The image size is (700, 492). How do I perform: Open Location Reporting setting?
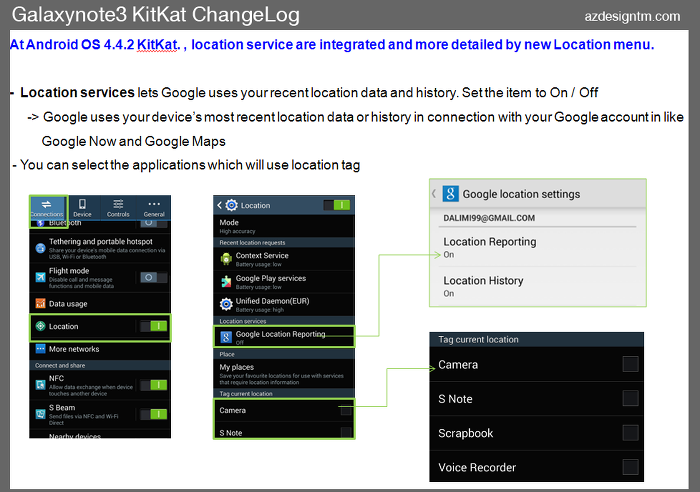tap(538, 247)
